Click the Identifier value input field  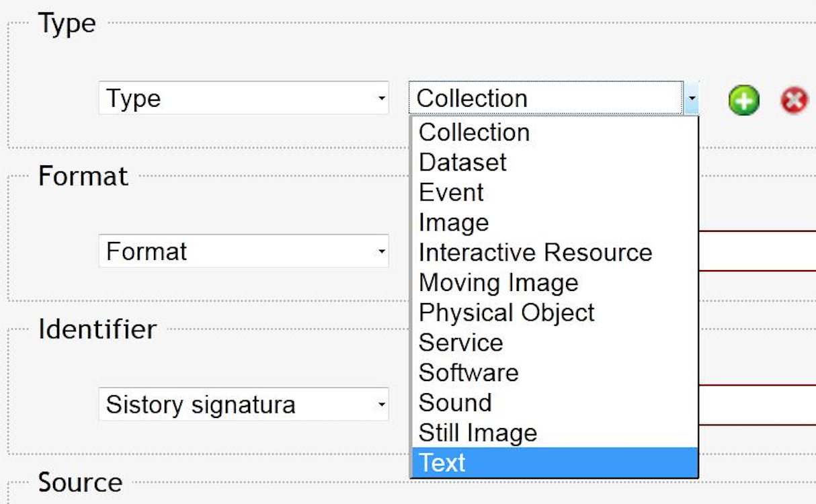click(757, 405)
